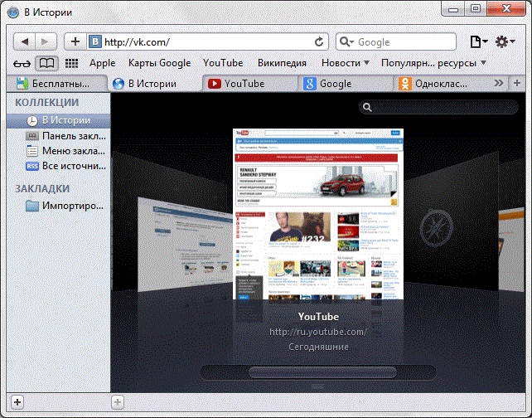Select the YouTube page preview in cover flow
Screen dimensions: 532x418
(x=318, y=214)
